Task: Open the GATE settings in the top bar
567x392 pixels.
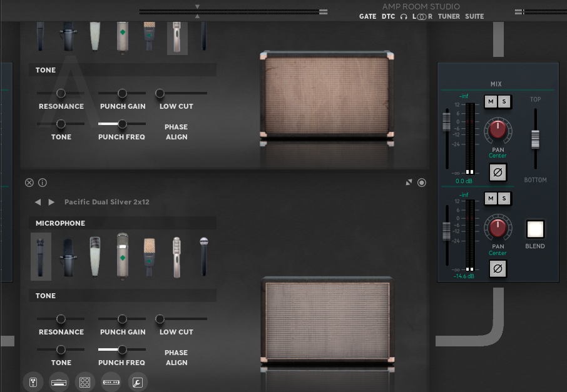Action: pyautogui.click(x=367, y=16)
